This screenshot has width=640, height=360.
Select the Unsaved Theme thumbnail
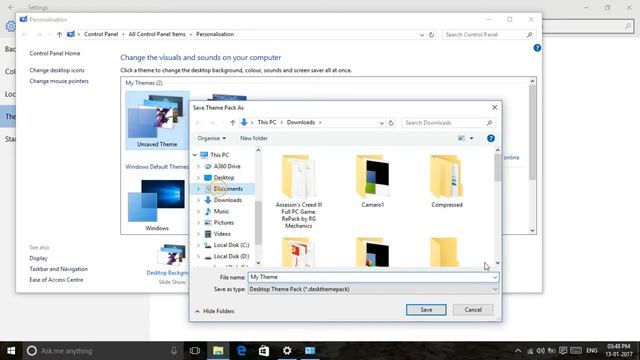(x=157, y=120)
